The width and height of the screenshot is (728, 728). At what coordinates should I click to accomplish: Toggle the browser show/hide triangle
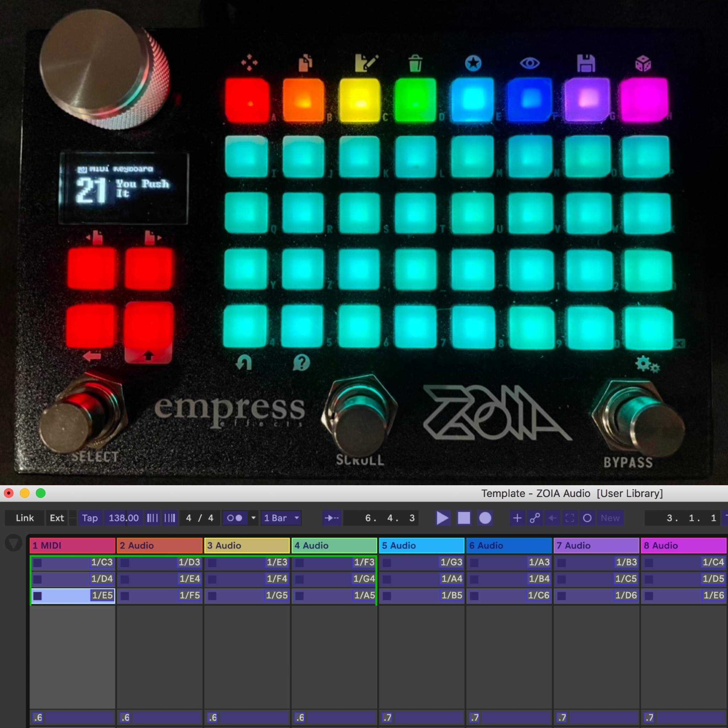coord(14,544)
